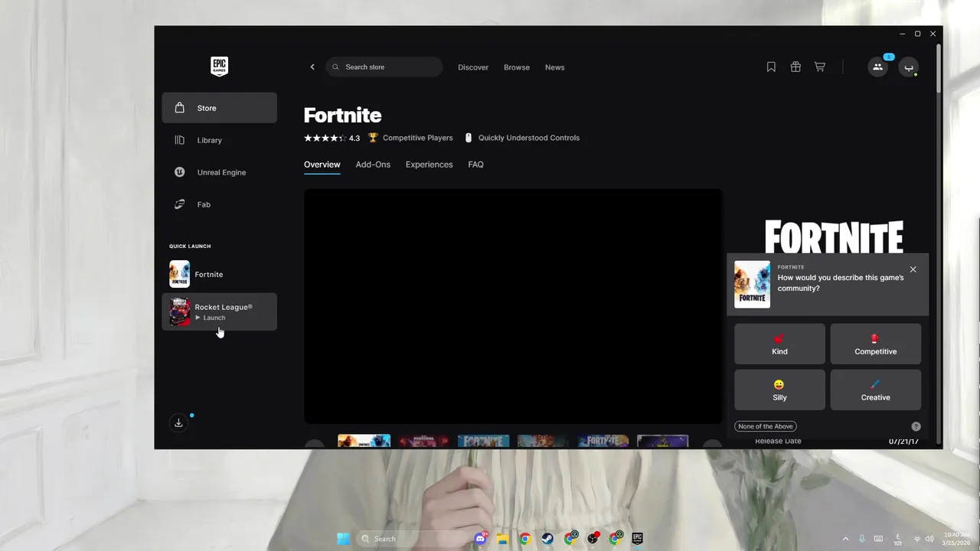The width and height of the screenshot is (980, 551).
Task: Open Steam from the taskbar
Action: [547, 539]
